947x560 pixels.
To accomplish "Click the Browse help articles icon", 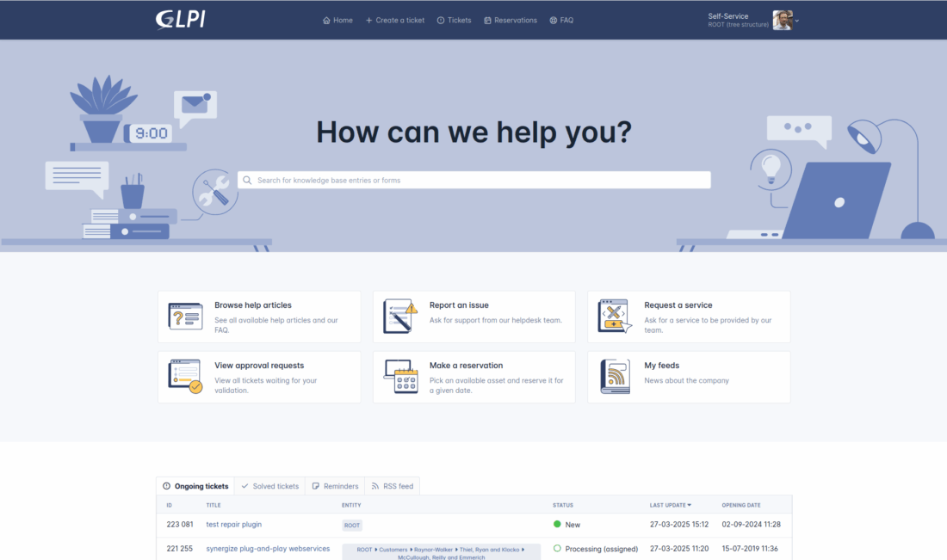I will click(185, 317).
